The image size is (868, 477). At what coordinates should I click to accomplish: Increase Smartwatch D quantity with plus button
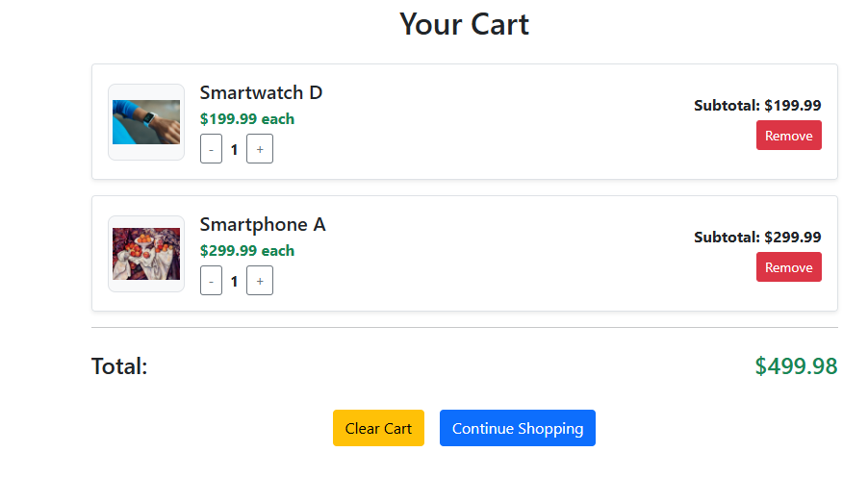point(260,149)
